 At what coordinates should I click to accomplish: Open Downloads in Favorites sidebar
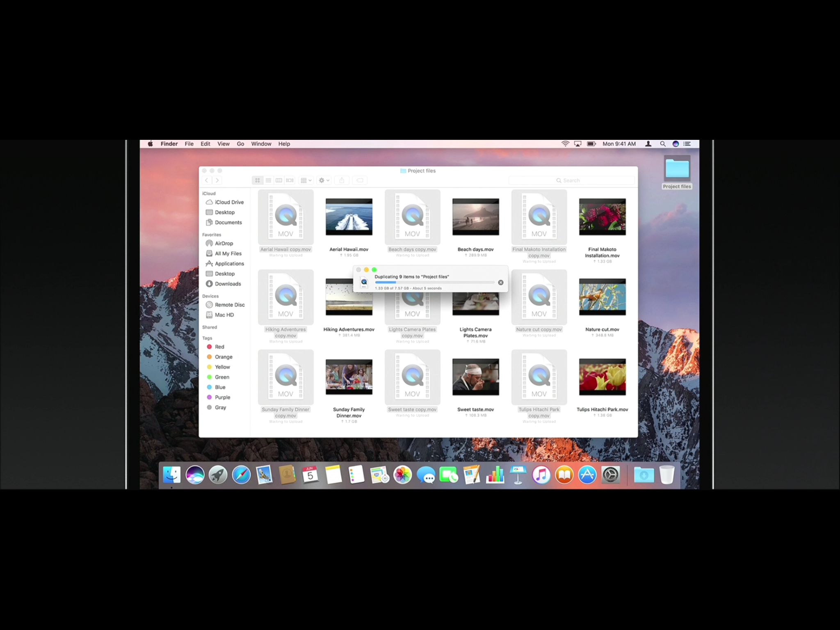pos(228,284)
